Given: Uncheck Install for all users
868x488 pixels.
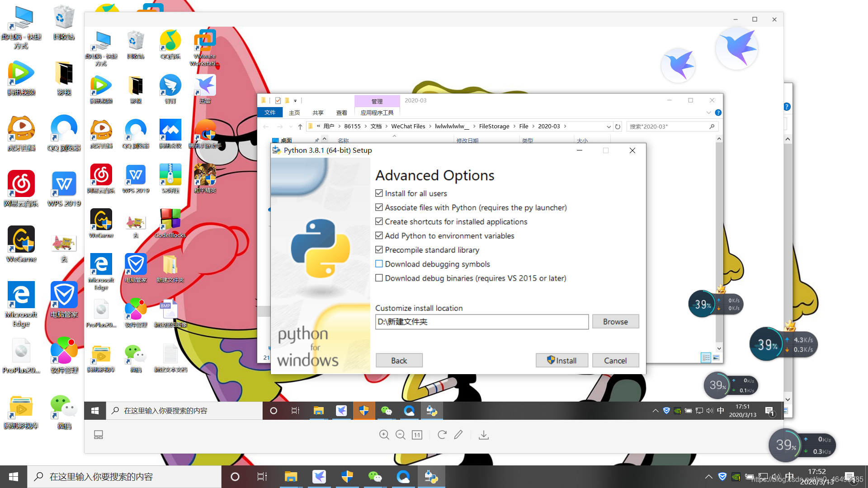Looking at the screenshot, I should tap(379, 193).
